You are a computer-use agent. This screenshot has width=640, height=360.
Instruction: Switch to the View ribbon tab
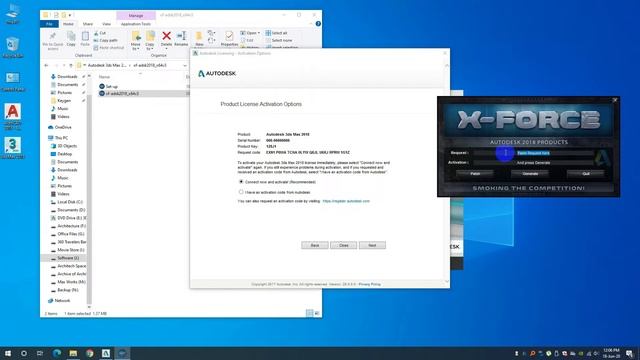106,24
